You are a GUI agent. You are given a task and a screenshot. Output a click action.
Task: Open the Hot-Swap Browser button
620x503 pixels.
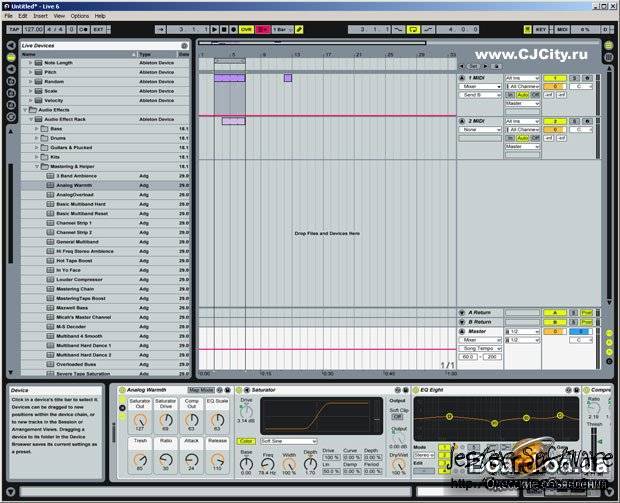pyautogui.click(x=11, y=117)
